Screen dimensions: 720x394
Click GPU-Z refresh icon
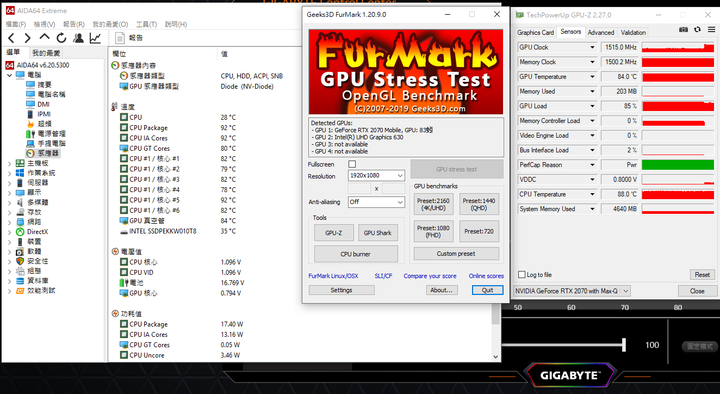(x=697, y=29)
